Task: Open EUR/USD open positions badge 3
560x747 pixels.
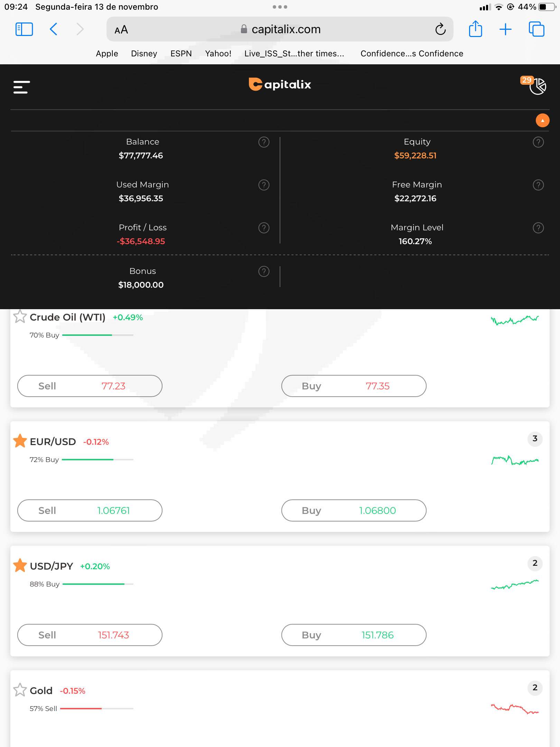Action: [535, 439]
